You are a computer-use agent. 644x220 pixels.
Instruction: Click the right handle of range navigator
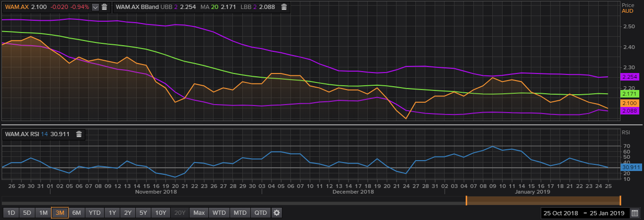[x=620, y=200]
